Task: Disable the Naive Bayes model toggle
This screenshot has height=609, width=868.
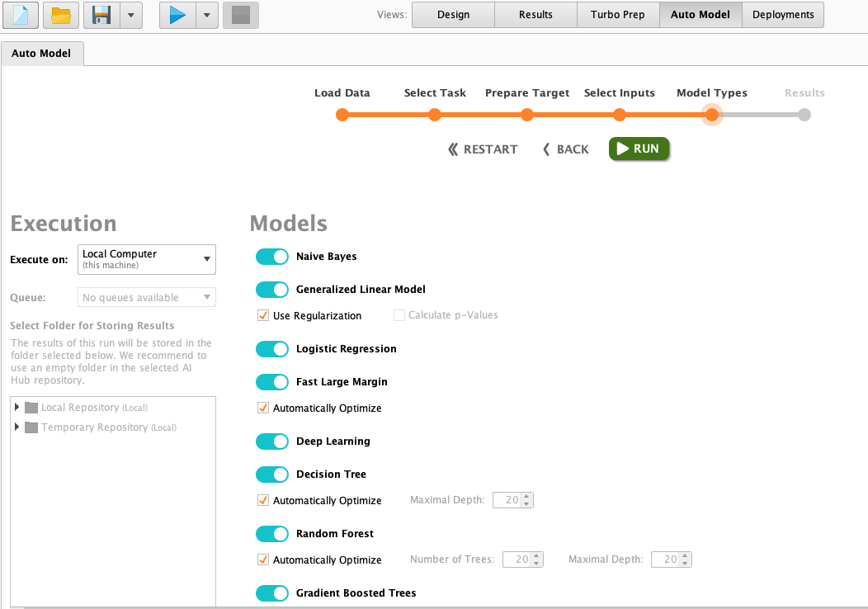Action: click(271, 257)
